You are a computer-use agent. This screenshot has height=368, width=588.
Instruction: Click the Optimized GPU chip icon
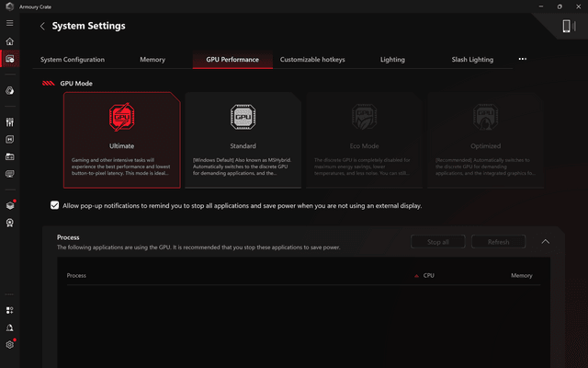click(486, 117)
